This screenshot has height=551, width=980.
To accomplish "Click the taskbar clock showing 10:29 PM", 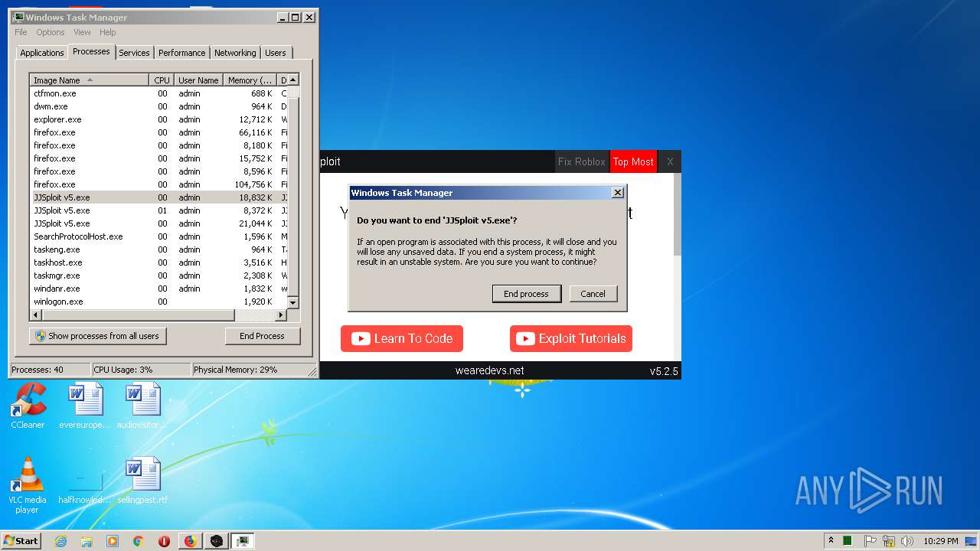I will coord(941,541).
